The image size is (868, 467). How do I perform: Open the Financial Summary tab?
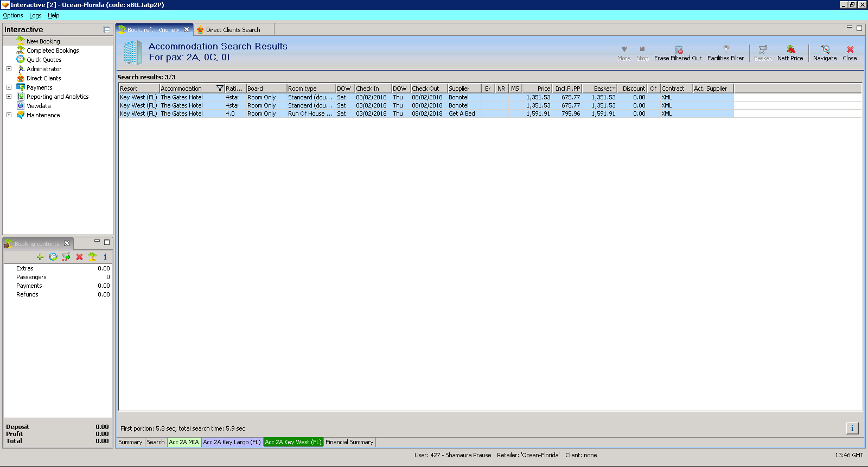click(x=349, y=442)
